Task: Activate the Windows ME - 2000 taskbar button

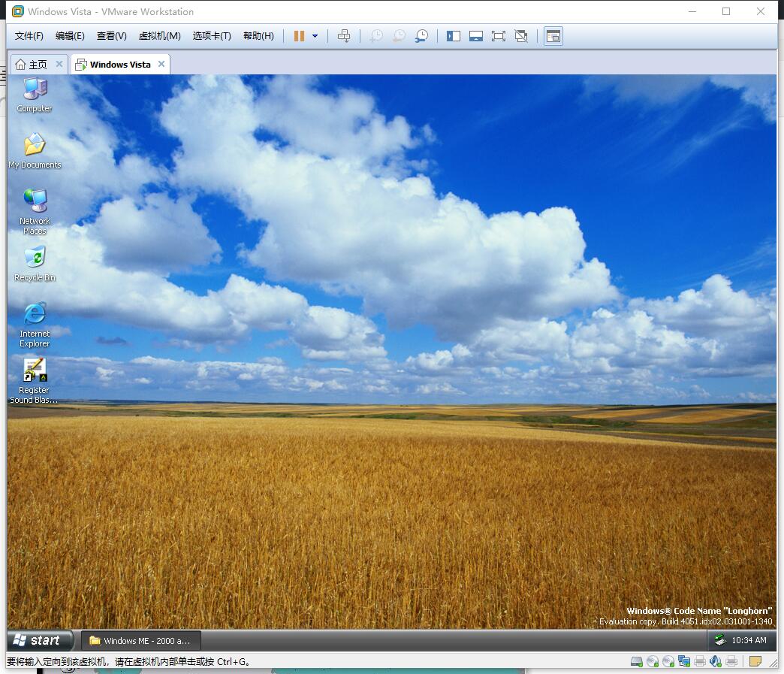Action: point(141,640)
